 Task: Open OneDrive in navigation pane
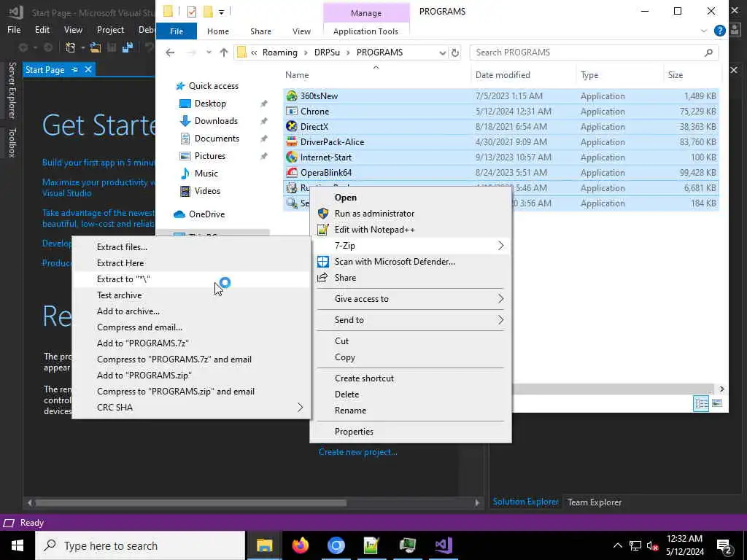[x=206, y=214]
